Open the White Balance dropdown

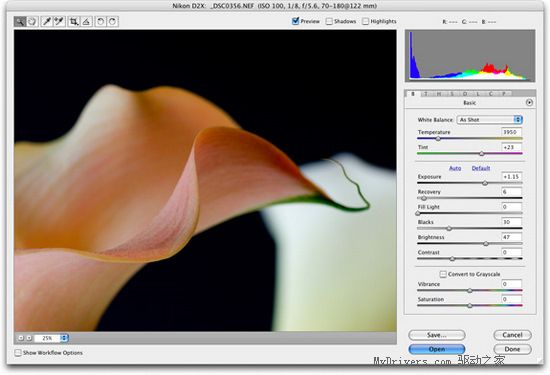pyautogui.click(x=490, y=120)
